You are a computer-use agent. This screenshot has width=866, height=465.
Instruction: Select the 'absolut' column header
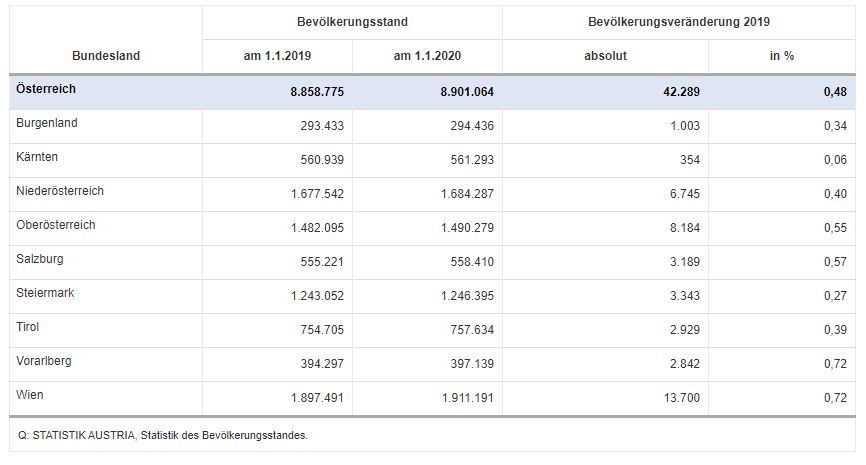click(x=605, y=56)
